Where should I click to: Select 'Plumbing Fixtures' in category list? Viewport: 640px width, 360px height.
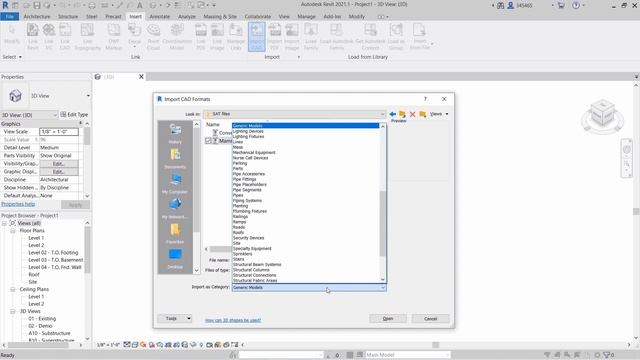click(x=249, y=211)
